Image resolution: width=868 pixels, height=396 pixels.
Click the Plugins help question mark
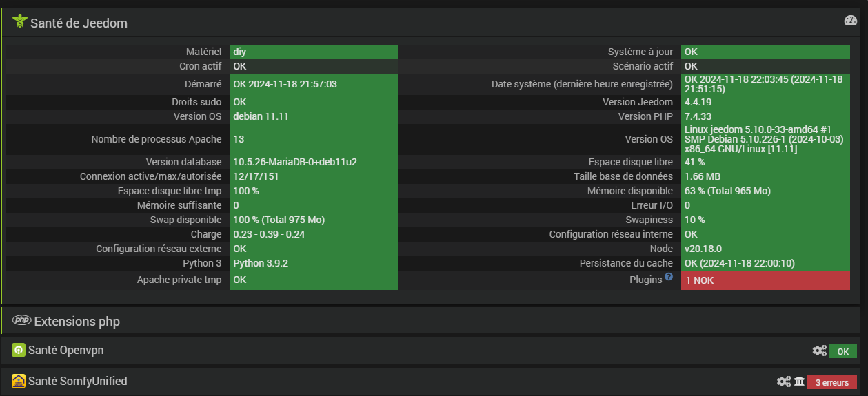pyautogui.click(x=668, y=278)
